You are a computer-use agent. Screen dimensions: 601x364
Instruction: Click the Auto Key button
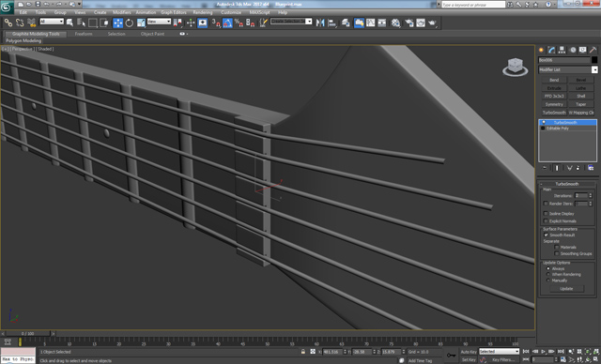469,352
